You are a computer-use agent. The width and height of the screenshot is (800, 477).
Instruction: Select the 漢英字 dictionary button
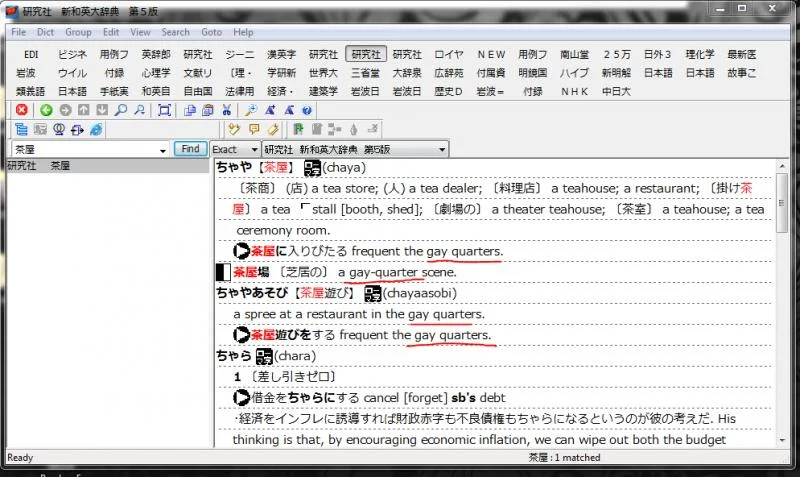click(282, 54)
